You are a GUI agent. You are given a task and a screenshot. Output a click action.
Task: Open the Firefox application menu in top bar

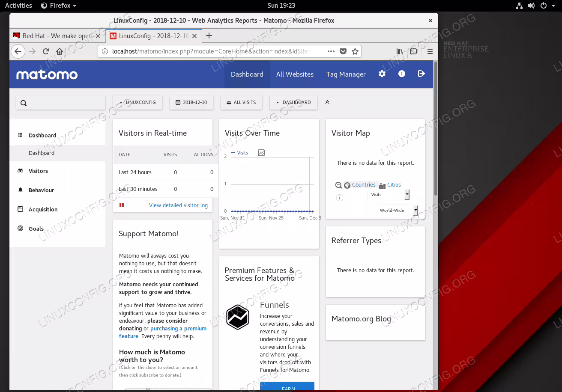59,6
